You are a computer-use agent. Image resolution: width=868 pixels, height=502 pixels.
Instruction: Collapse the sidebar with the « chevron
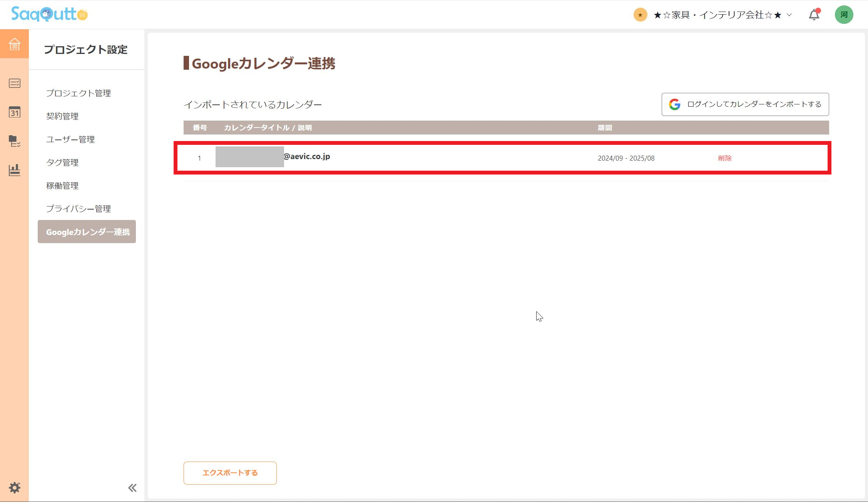pyautogui.click(x=132, y=487)
